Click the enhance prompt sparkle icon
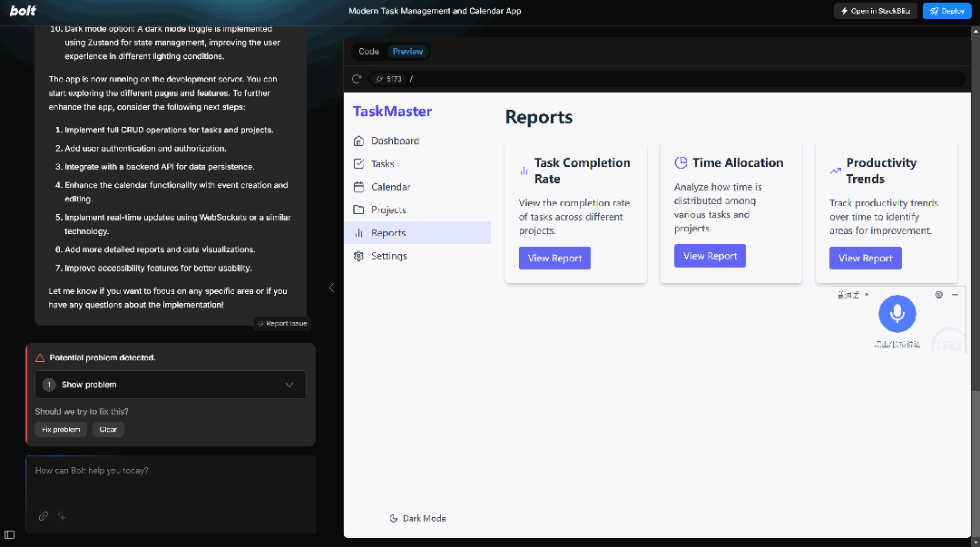The height and width of the screenshot is (547, 980). (62, 516)
